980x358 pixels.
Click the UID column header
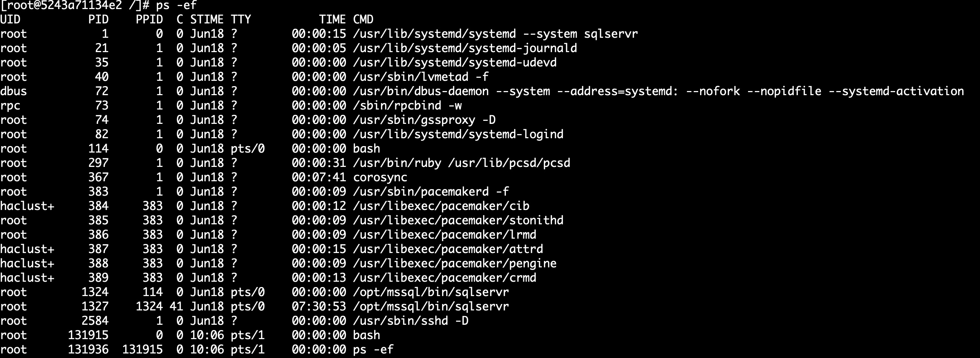click(x=10, y=19)
